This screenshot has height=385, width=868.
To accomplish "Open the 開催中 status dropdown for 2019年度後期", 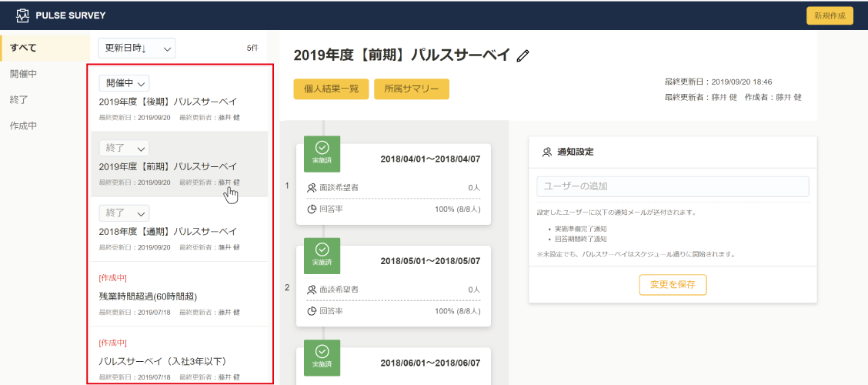I will 124,83.
